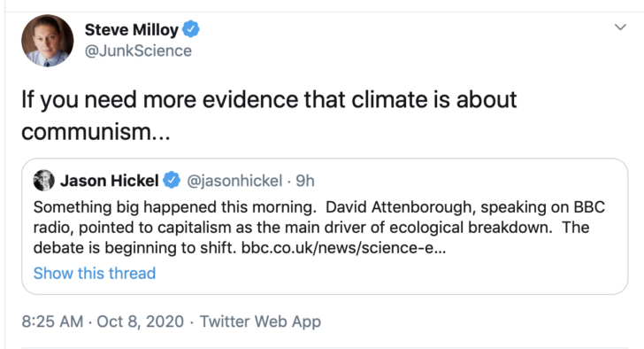The width and height of the screenshot is (644, 349).
Task: Click the verified badge beside Jason Hickel
Action: pos(172,181)
